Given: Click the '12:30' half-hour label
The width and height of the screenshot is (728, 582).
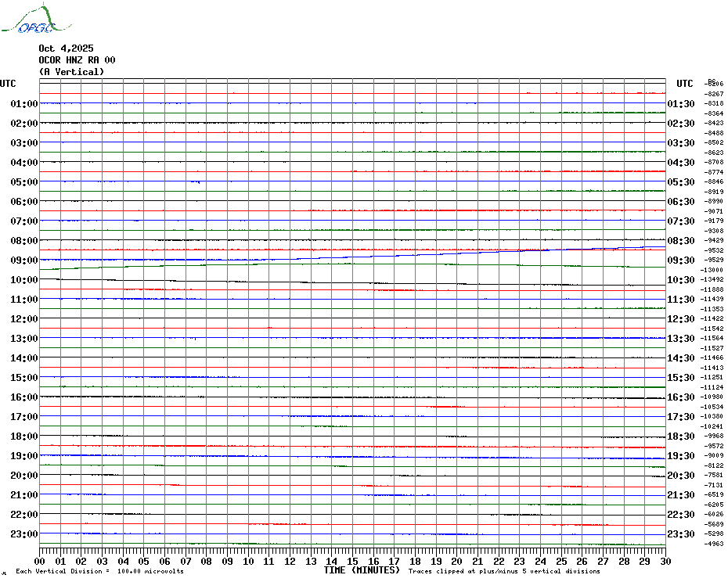Looking at the screenshot, I should [681, 319].
